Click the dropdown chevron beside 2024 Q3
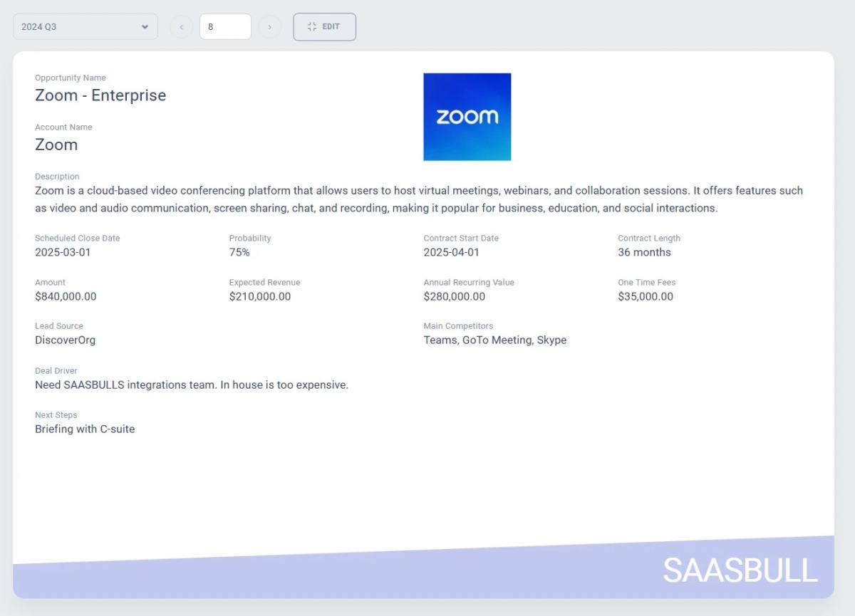The width and height of the screenshot is (855, 616). pyautogui.click(x=145, y=27)
